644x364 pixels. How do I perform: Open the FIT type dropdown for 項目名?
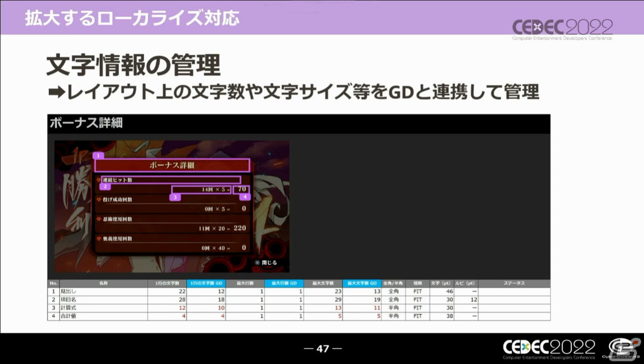coord(418,299)
